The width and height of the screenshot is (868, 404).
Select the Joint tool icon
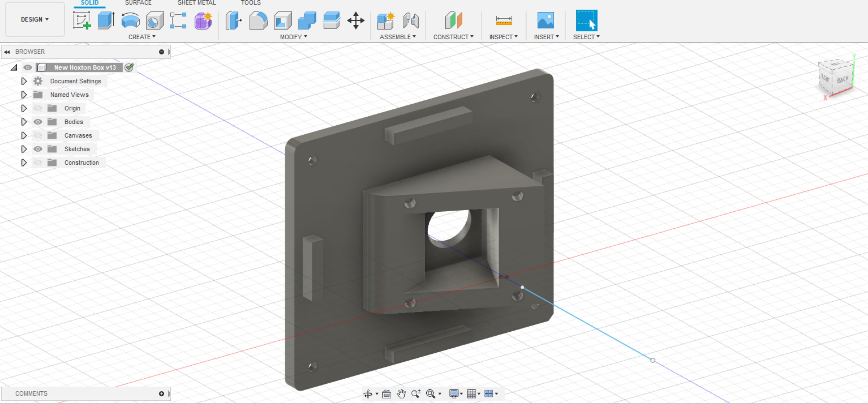click(410, 21)
